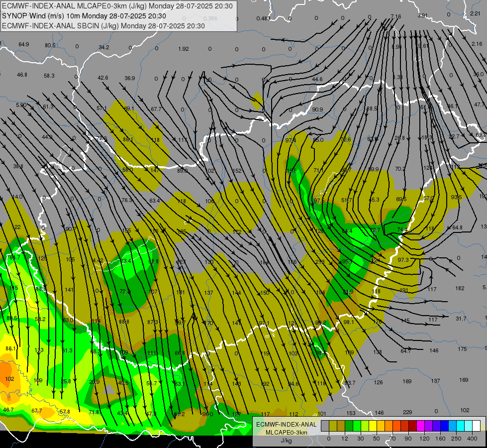This screenshot has height=448, width=487.
Task: Click the MLCAPE0-3km header line in title box
Action: tap(117, 6)
